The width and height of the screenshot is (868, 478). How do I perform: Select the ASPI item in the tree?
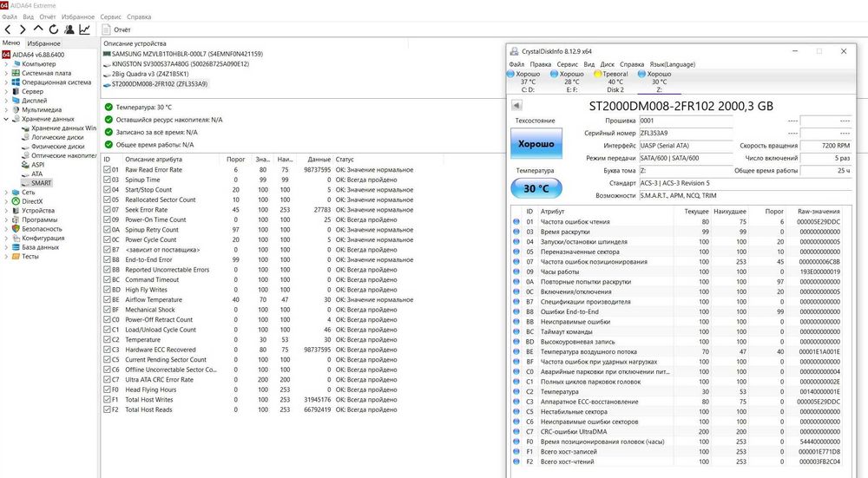(37, 165)
